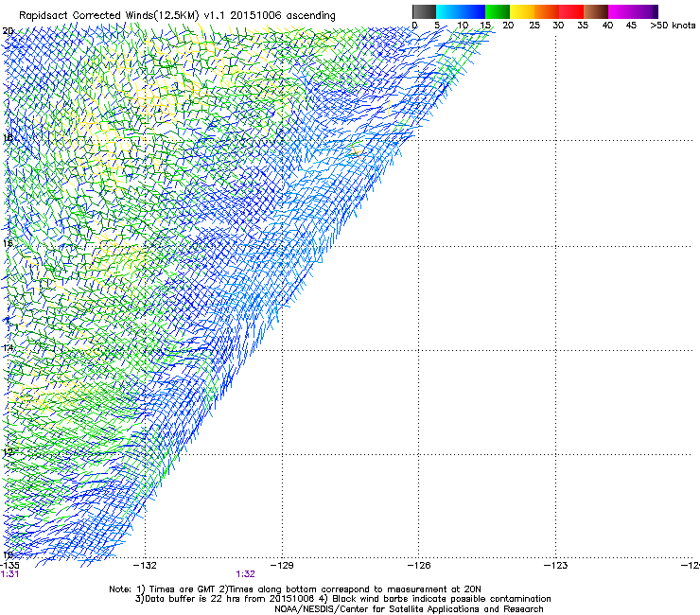Click the orange 25-30 knots legend swatch
Screen dimensions: 700x615
pyautogui.click(x=547, y=11)
